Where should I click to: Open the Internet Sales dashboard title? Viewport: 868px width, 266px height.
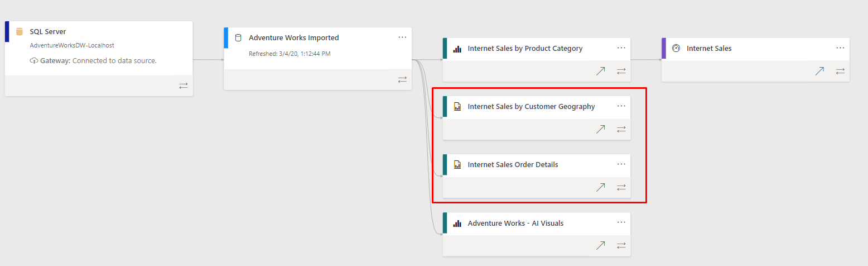[709, 49]
